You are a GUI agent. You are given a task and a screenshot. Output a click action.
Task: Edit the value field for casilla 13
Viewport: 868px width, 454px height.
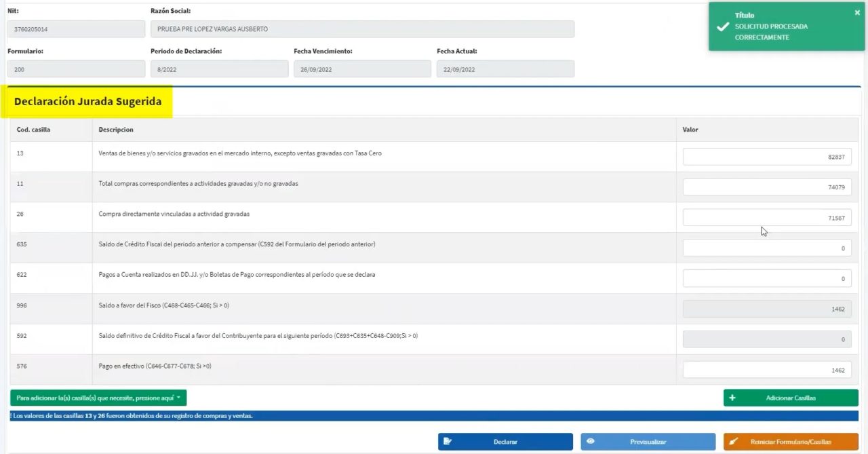click(x=767, y=157)
